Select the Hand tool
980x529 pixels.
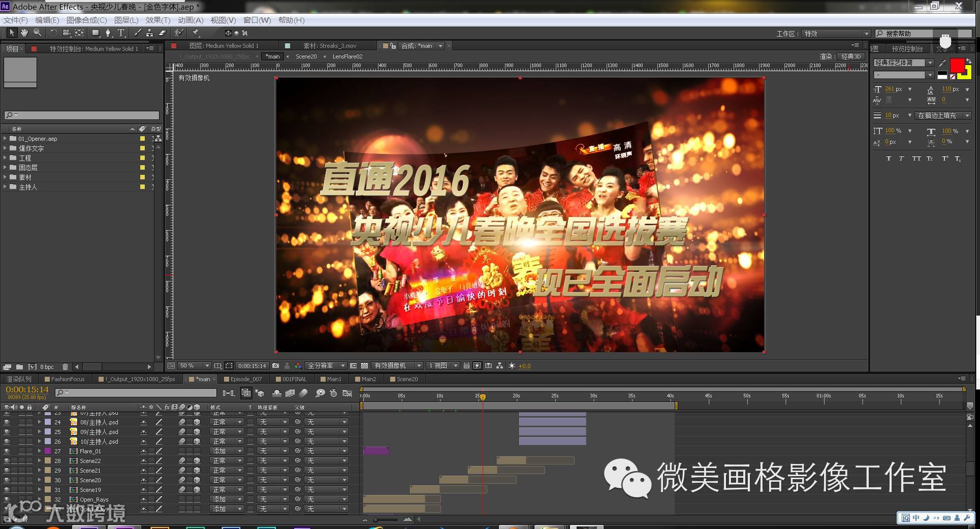(x=24, y=33)
